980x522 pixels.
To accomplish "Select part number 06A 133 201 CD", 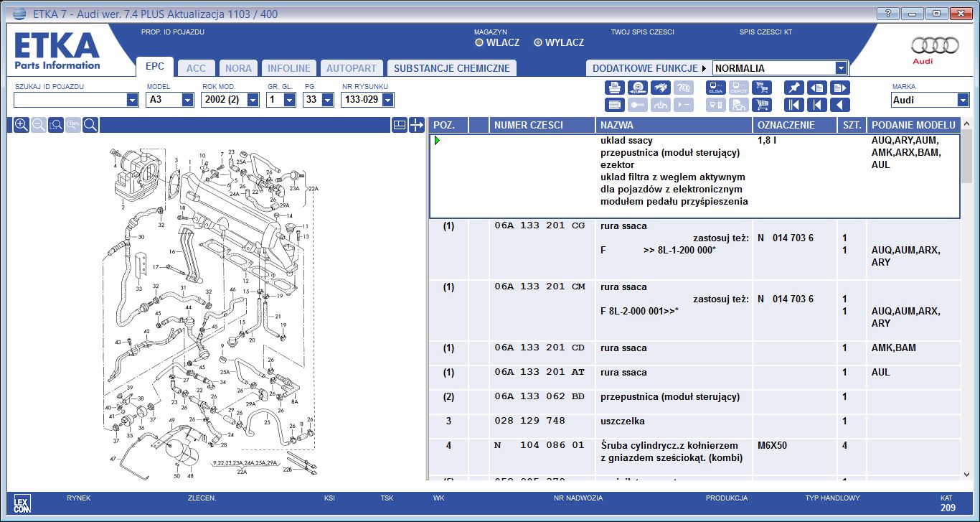I will click(540, 348).
